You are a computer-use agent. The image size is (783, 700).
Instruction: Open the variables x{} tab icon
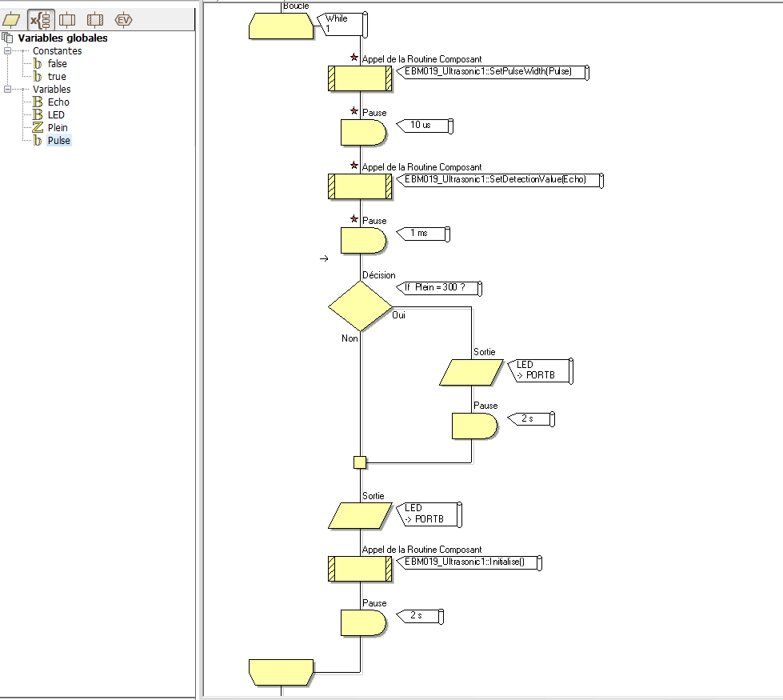(x=40, y=20)
